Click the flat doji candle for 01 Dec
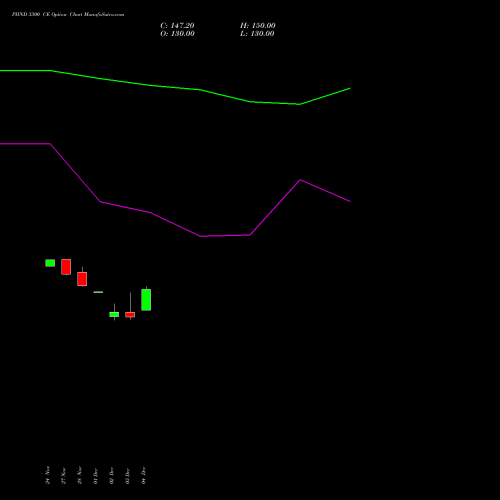 pyautogui.click(x=98, y=292)
